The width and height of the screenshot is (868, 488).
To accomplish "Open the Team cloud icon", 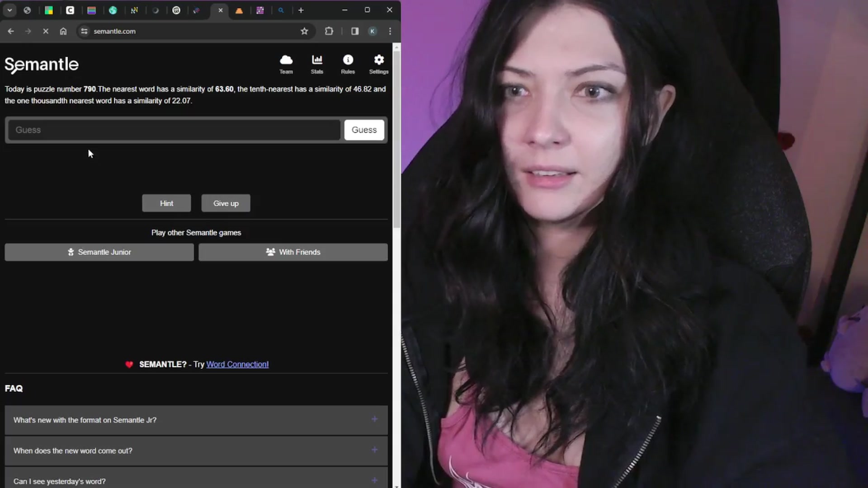I will pos(286,64).
